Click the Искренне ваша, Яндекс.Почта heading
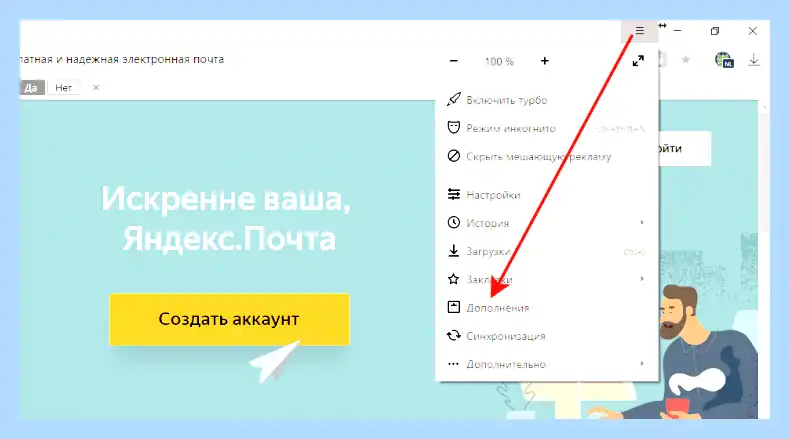This screenshot has height=439, width=790. tap(227, 218)
